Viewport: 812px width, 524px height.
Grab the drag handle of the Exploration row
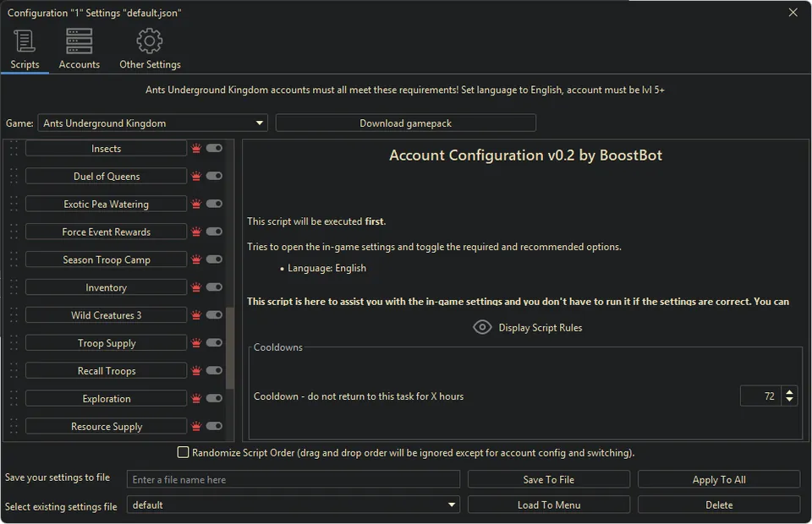pyautogui.click(x=14, y=398)
